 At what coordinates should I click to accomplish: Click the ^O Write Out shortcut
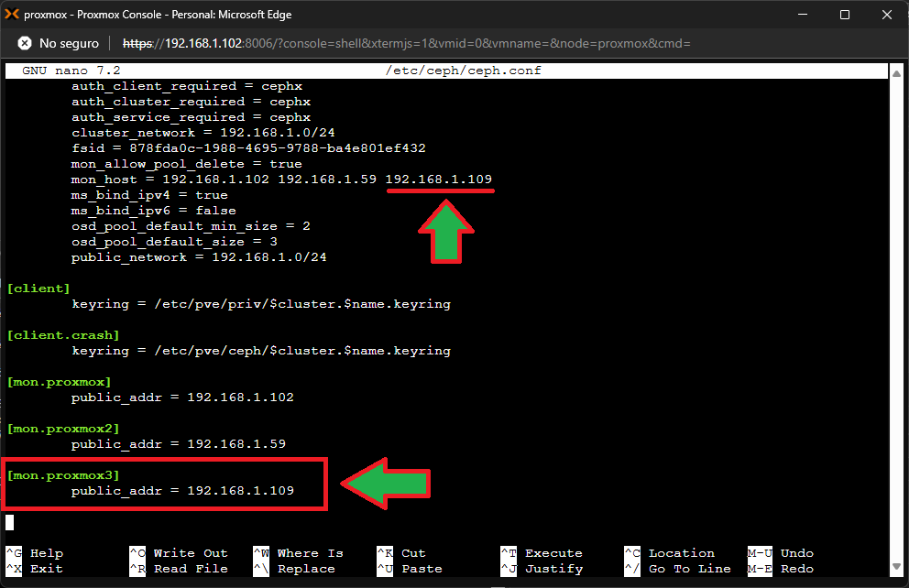[179, 553]
